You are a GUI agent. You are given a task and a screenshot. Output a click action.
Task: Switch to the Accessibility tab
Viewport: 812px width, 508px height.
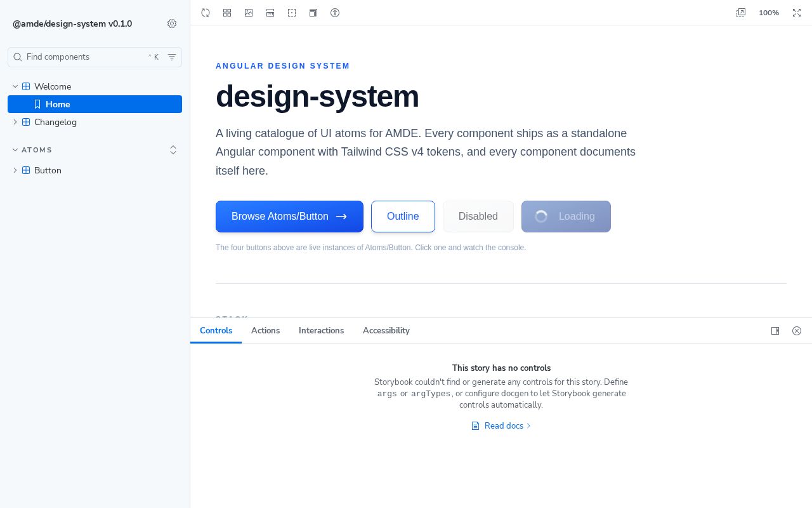(x=386, y=331)
